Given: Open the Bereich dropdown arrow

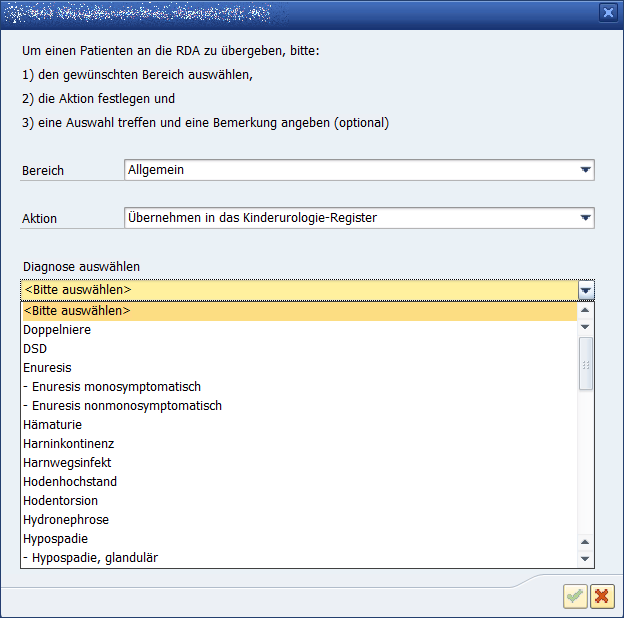Looking at the screenshot, I should point(586,170).
